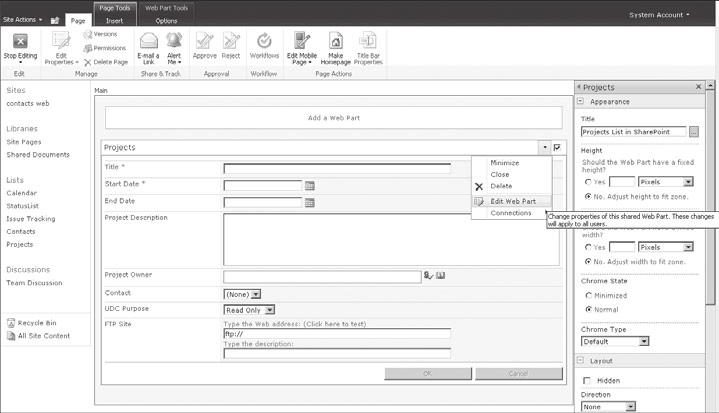The width and height of the screenshot is (719, 413).
Task: Click the tool pane vertical scrollbar
Action: pos(710,196)
